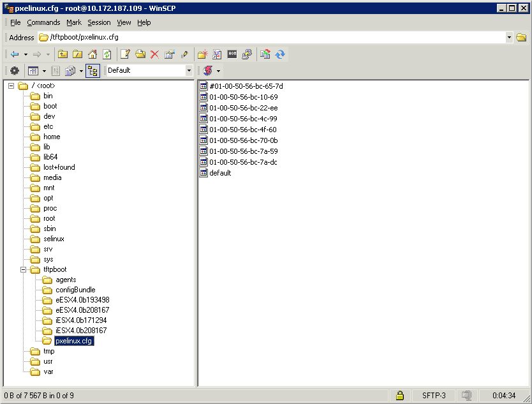Image resolution: width=532 pixels, height=404 pixels.
Task: Click the Open file icon
Action: coord(140,54)
